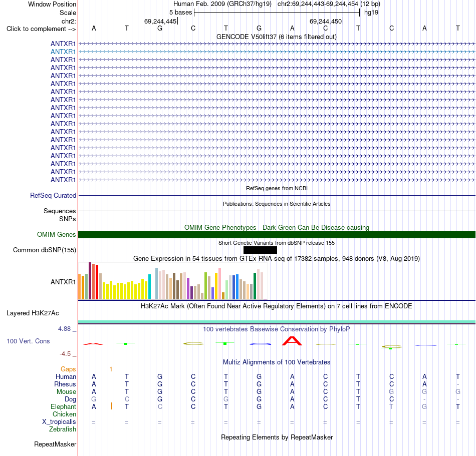Click the dark green OMIM gene bar
The width and height of the screenshot is (476, 456).
[277, 234]
